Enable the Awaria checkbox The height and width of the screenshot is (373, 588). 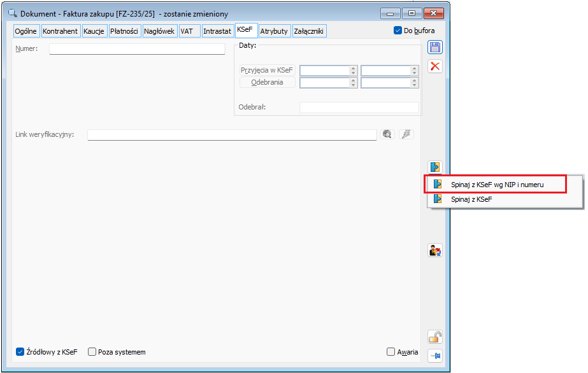pyautogui.click(x=391, y=351)
